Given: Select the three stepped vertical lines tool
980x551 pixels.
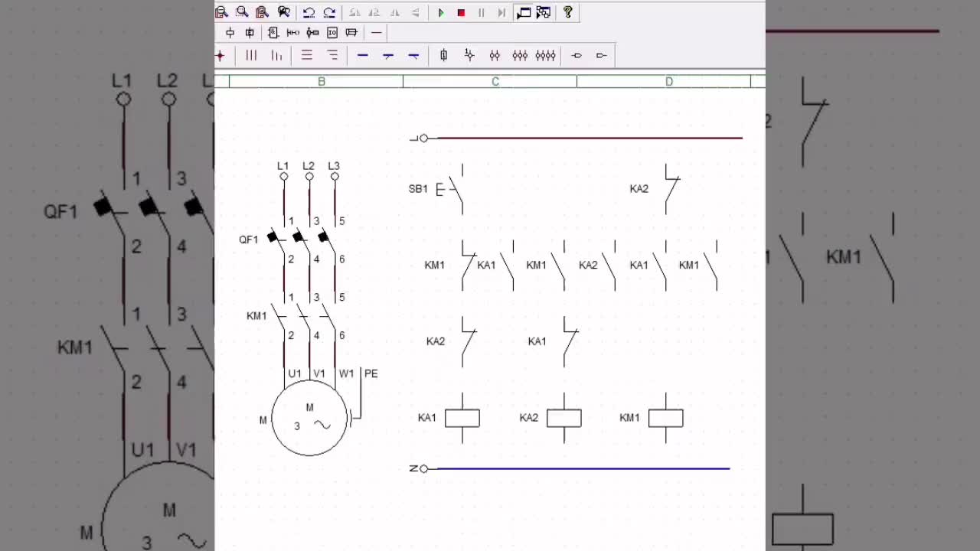Looking at the screenshot, I should click(x=276, y=55).
